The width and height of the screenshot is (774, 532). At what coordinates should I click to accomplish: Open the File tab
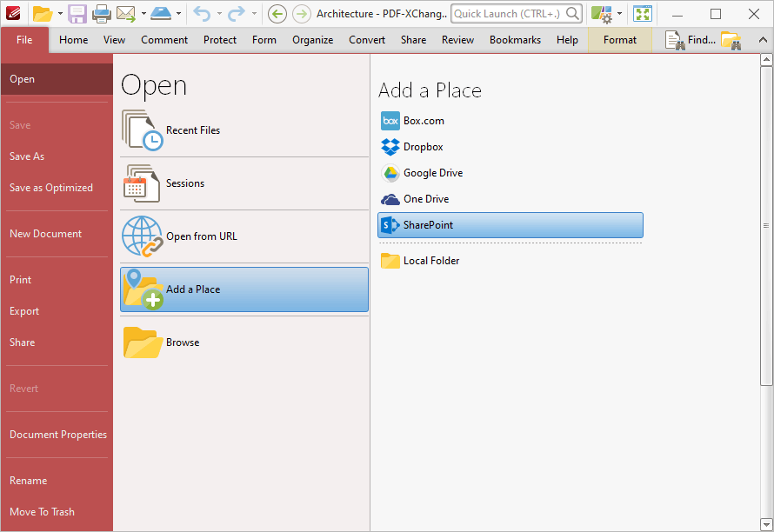pyautogui.click(x=24, y=40)
